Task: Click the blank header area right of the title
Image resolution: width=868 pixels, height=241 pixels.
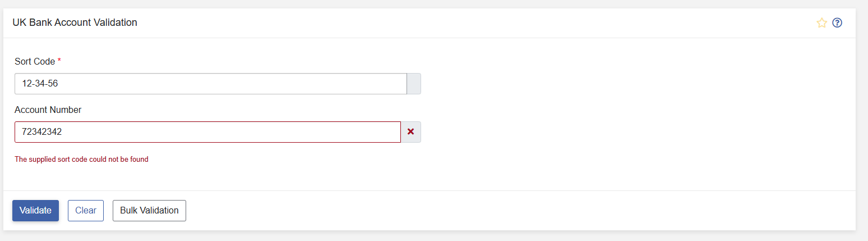Action: 477,23
